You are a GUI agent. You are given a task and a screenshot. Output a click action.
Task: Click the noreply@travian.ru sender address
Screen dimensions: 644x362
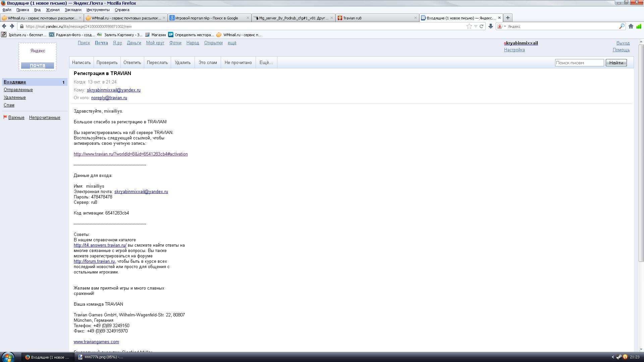(x=109, y=98)
